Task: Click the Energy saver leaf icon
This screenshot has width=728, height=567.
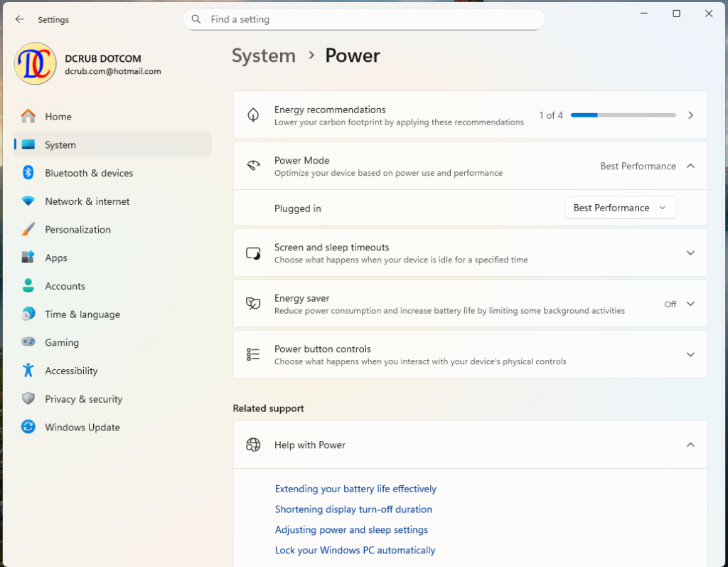Action: point(253,304)
